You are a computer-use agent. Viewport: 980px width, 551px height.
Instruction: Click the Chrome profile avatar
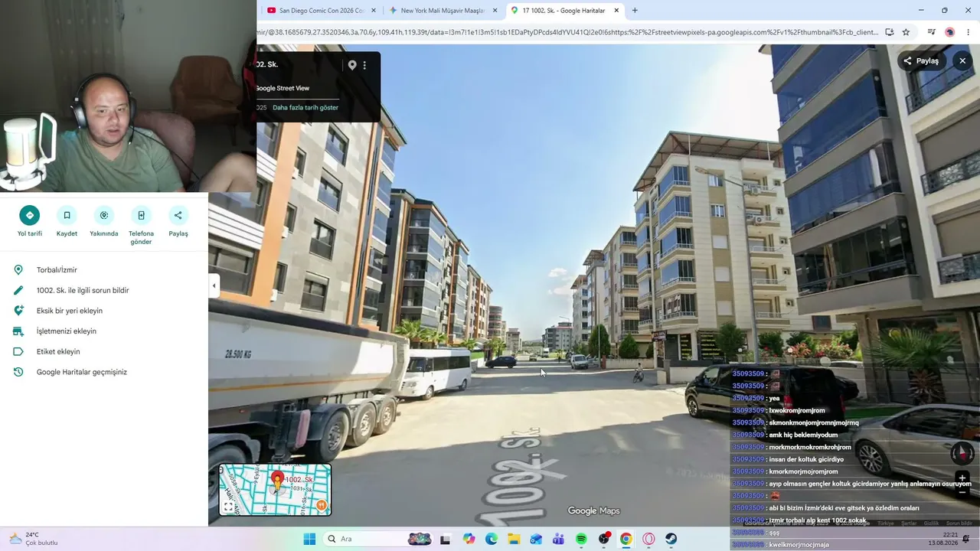pyautogui.click(x=949, y=32)
